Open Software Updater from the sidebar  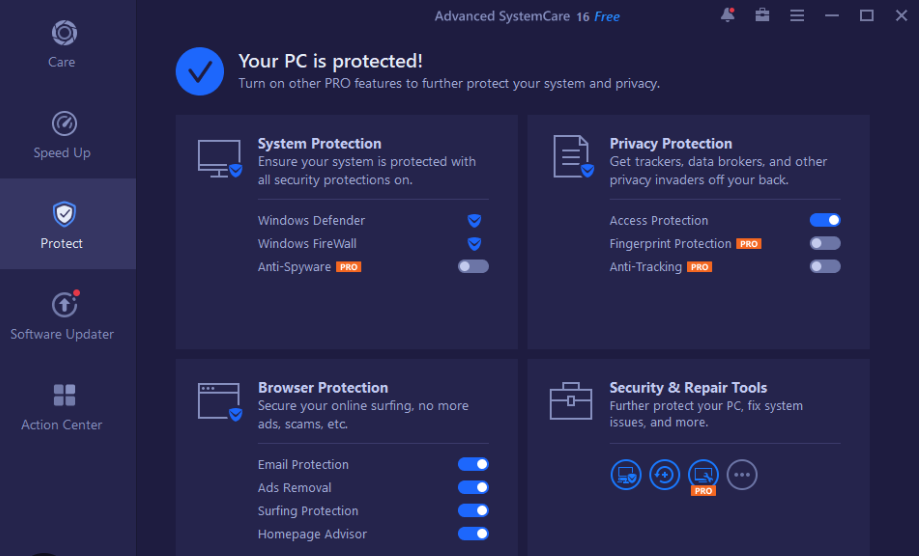click(63, 316)
